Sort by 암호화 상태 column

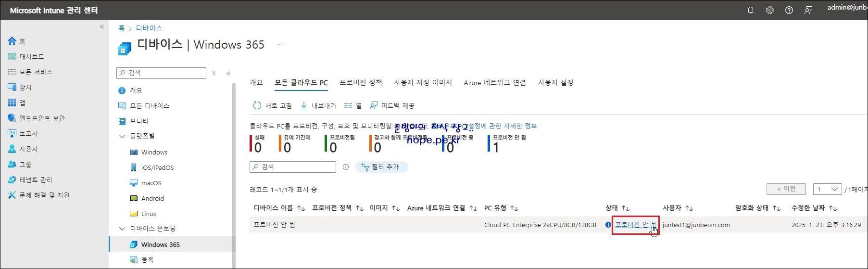pyautogui.click(x=758, y=208)
